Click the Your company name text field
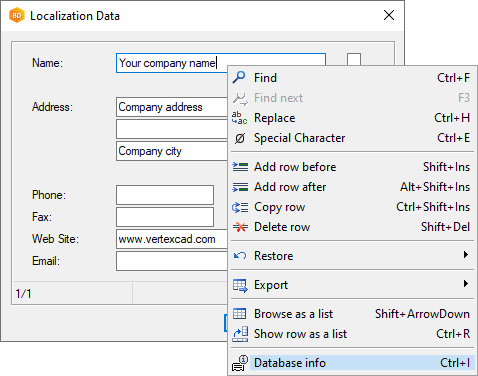Viewport: 478px width, 376px height. point(172,63)
